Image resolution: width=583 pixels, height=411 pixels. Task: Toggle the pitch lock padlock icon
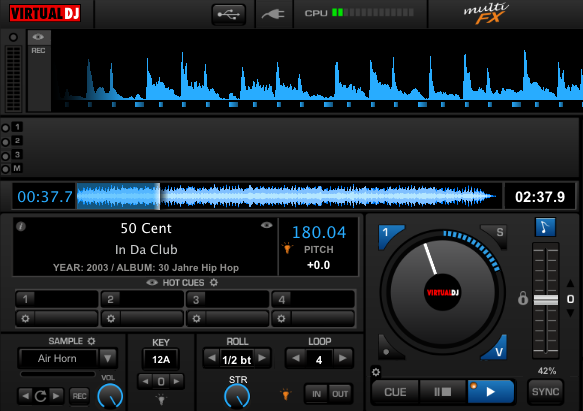[523, 298]
